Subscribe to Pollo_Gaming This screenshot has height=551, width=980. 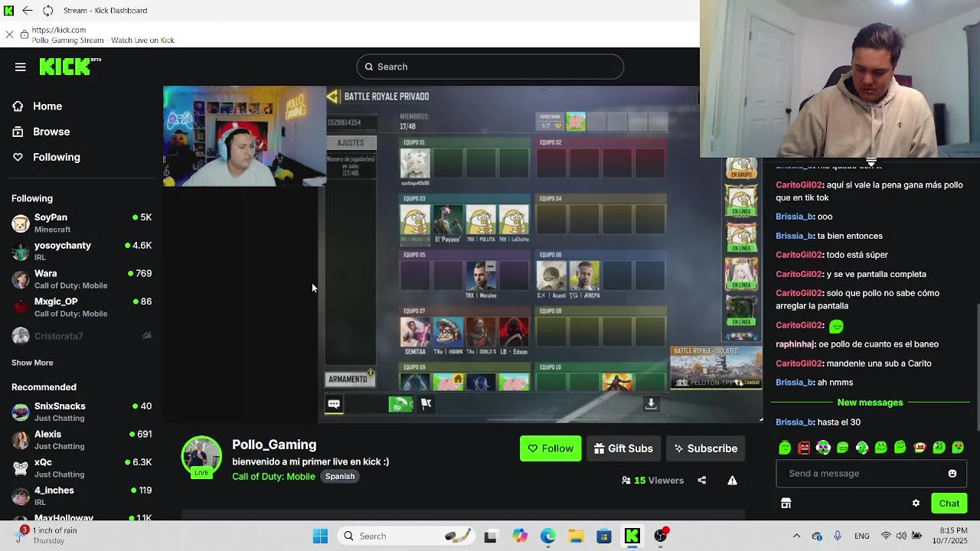tap(705, 448)
